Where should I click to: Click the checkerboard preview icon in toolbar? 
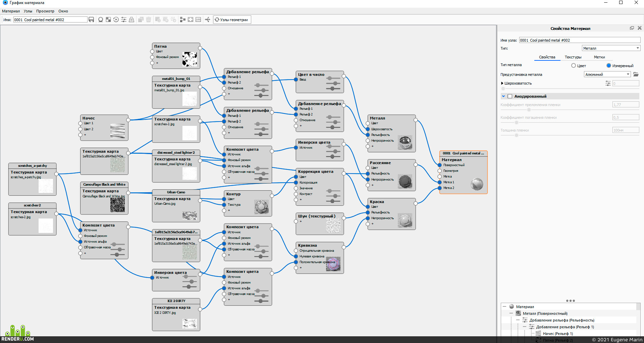pos(108,20)
